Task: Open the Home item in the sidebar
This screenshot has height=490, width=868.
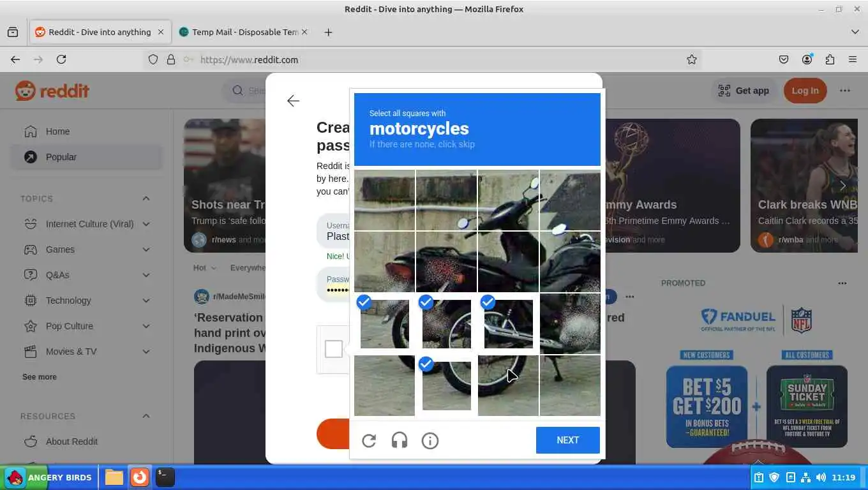Action: point(86,131)
